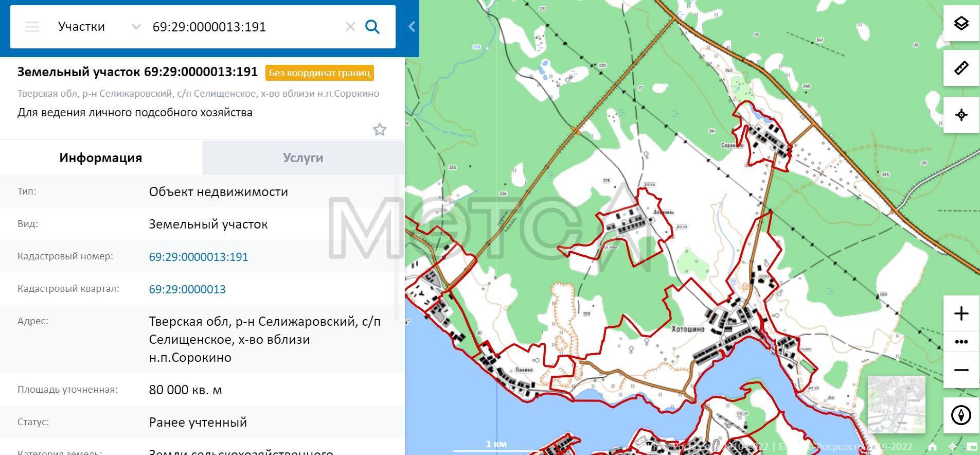
Task: Click the 'Хотошино' village label on map
Action: pos(687,329)
